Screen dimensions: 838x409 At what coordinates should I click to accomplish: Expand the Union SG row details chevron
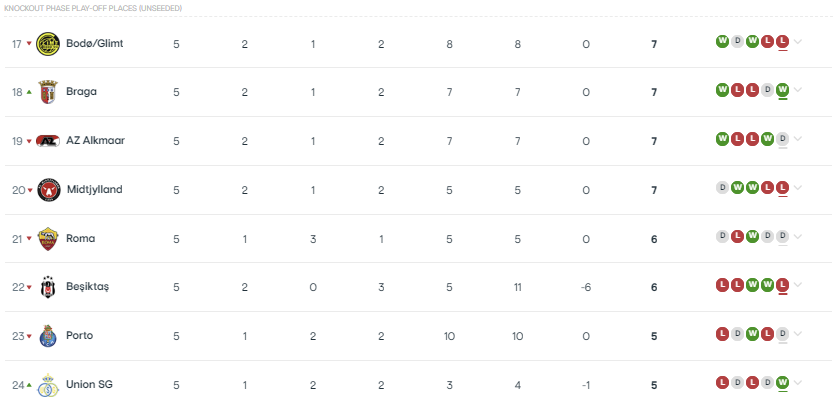tap(797, 382)
